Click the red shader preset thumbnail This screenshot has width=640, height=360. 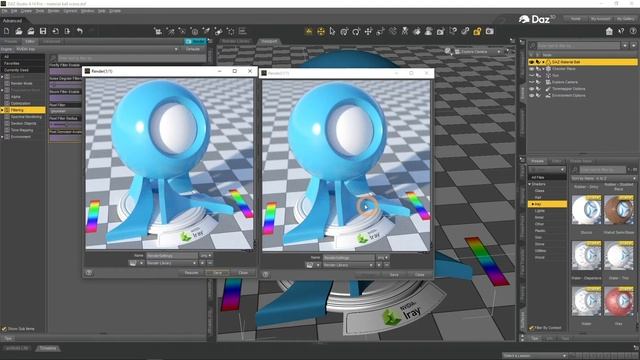(x=619, y=302)
